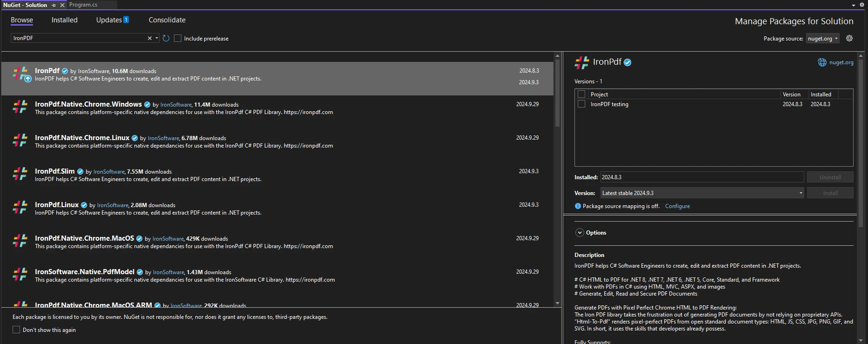This screenshot has width=868, height=344.
Task: Open the Consolidate tab
Action: [x=167, y=20]
